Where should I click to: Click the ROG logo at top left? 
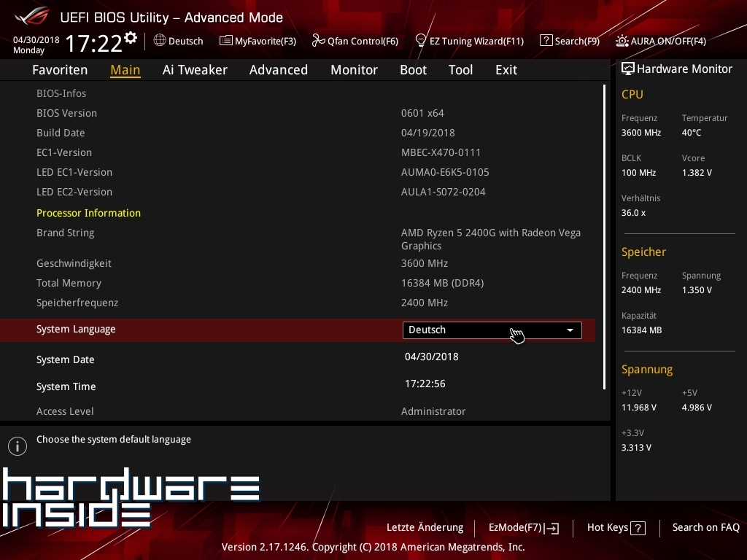[31, 16]
